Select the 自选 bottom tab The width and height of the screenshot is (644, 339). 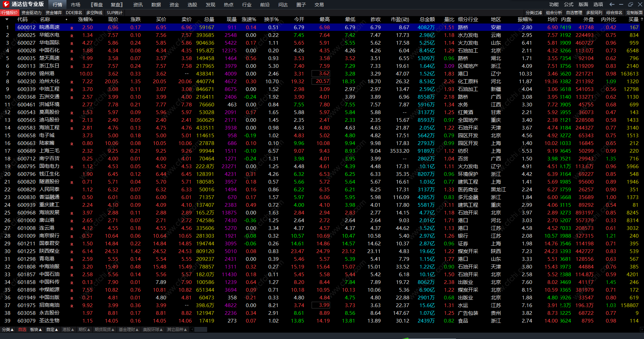(x=22, y=330)
